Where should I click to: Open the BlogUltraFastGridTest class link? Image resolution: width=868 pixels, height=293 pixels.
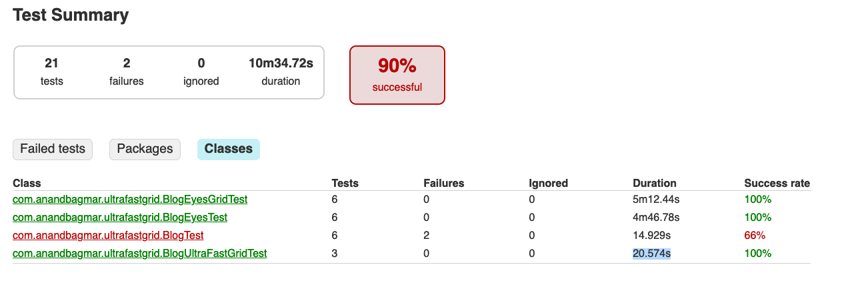pyautogui.click(x=140, y=253)
